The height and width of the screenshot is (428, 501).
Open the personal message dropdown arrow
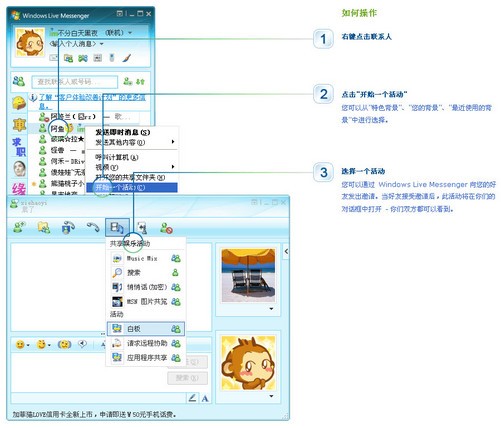[x=102, y=44]
